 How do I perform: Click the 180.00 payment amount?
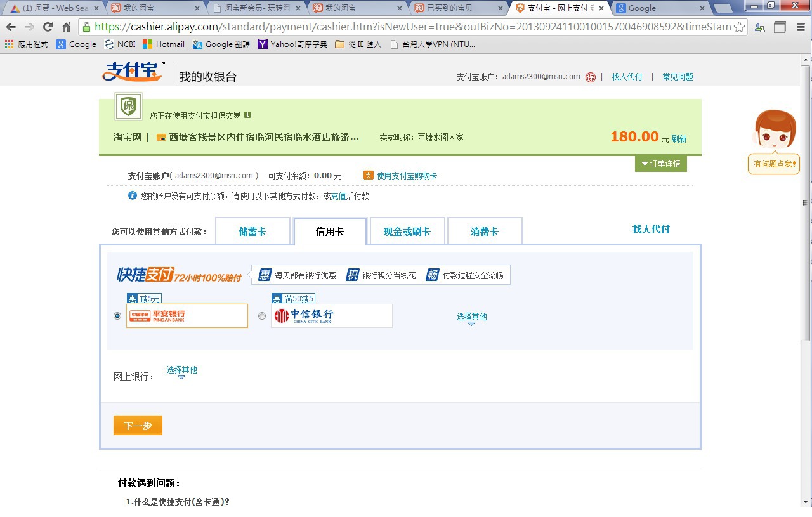(634, 136)
